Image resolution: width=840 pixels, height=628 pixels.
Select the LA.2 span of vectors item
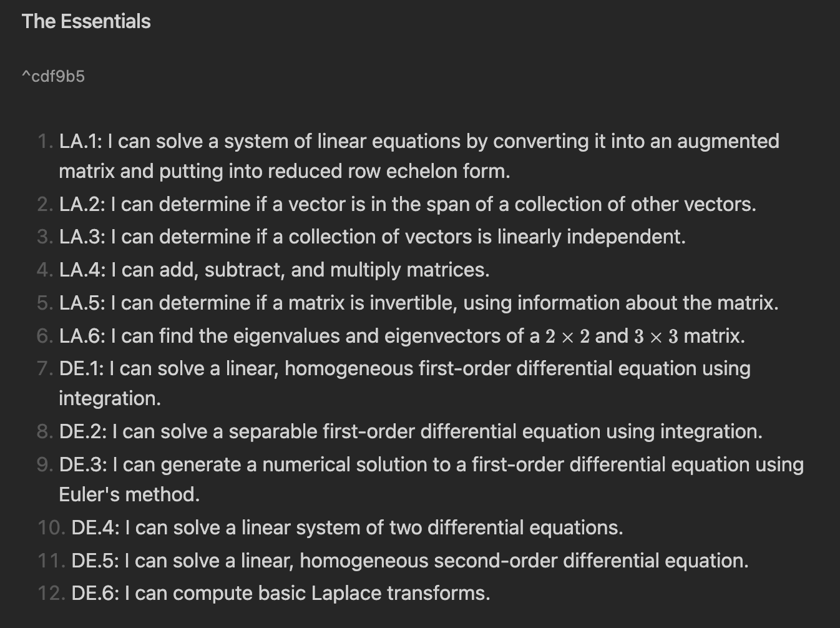[x=408, y=204]
